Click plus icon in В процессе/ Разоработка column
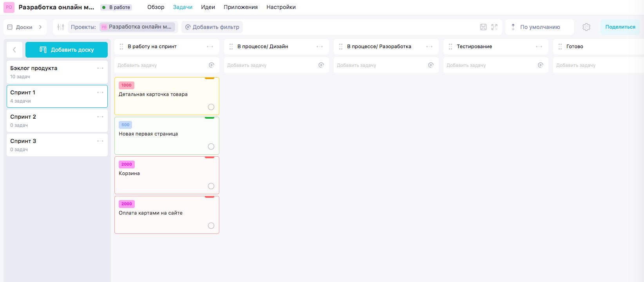This screenshot has height=282, width=644. pyautogui.click(x=431, y=65)
